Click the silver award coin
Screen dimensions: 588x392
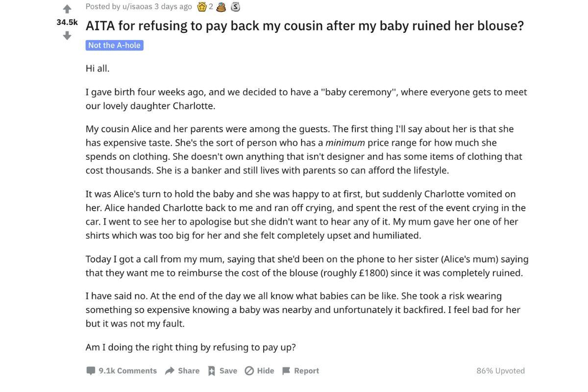click(x=235, y=7)
